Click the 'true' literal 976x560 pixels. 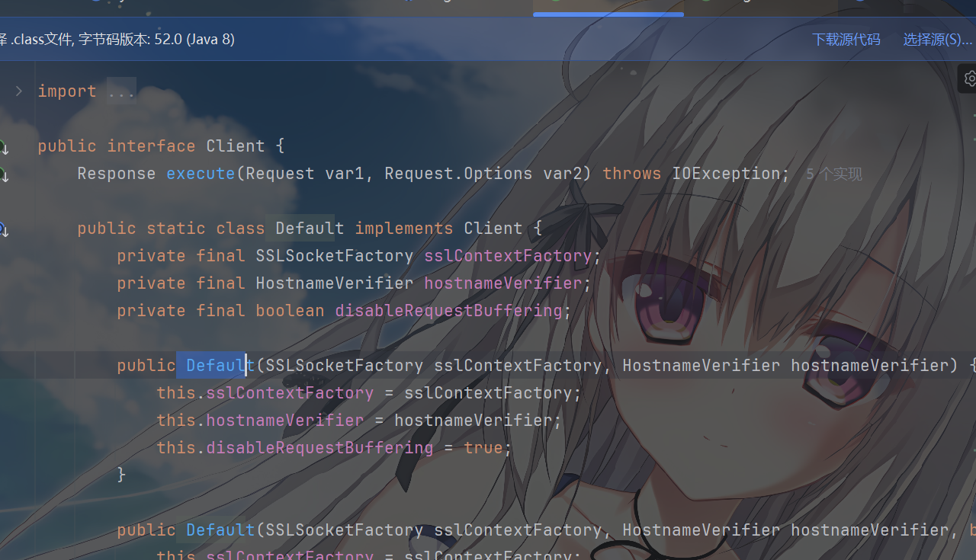coord(483,448)
